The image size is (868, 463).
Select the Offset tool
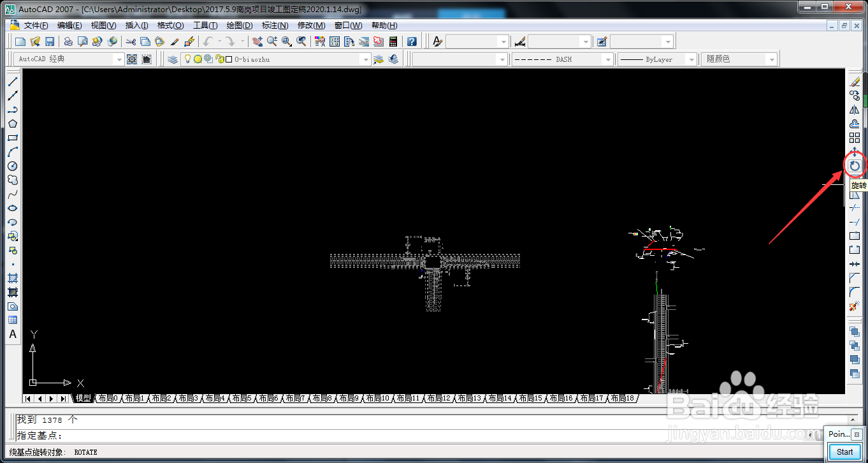[855, 124]
